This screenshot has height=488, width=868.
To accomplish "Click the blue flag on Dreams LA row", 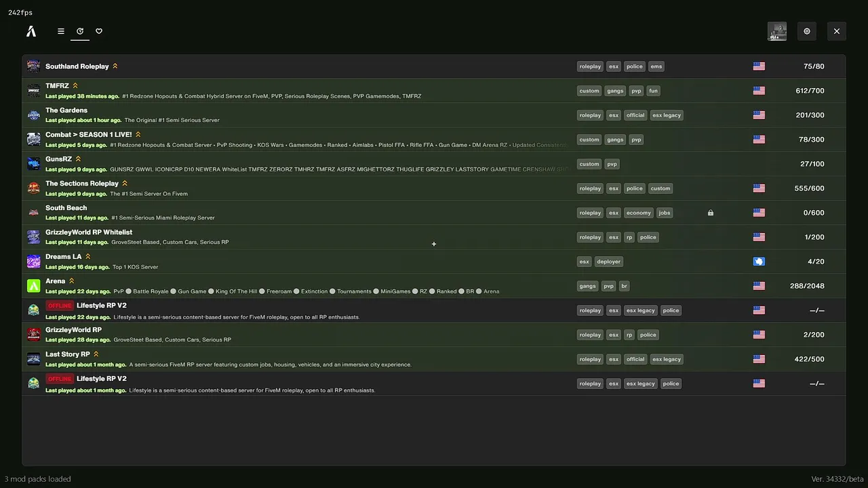I will click(759, 262).
